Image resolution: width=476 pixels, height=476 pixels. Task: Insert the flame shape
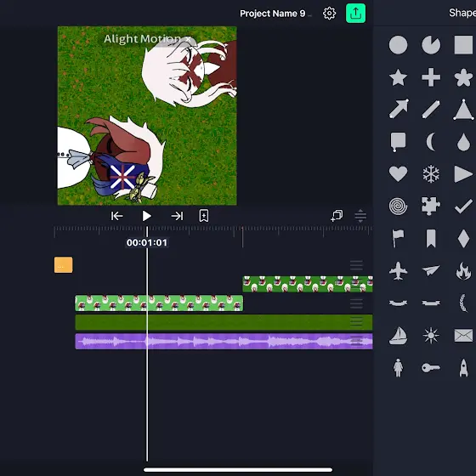coord(463,271)
